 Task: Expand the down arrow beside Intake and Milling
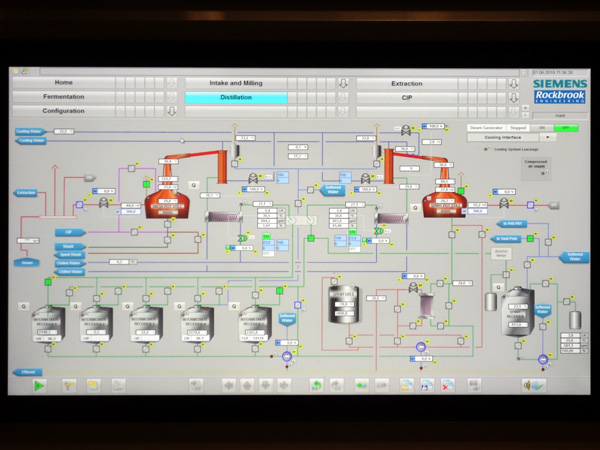pos(343,84)
